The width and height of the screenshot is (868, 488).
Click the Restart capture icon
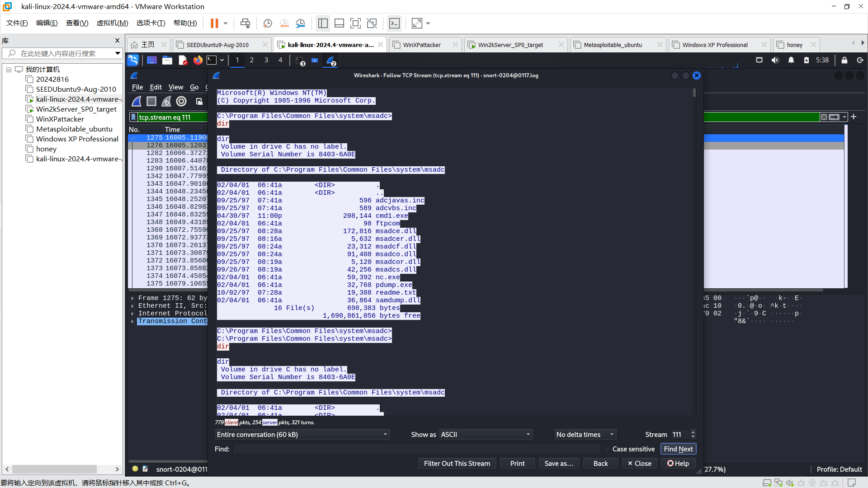(x=166, y=101)
